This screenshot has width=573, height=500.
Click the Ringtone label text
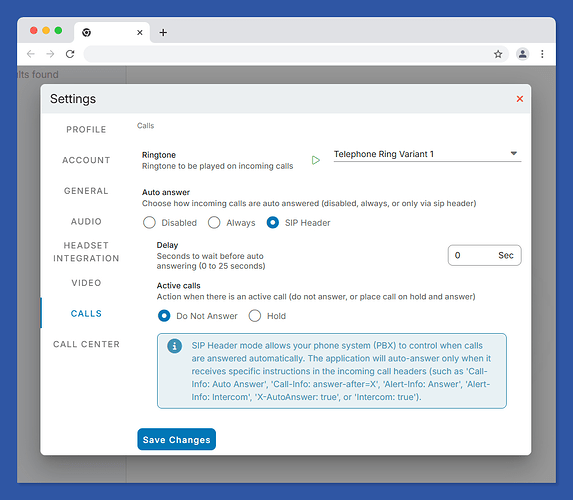click(x=159, y=155)
